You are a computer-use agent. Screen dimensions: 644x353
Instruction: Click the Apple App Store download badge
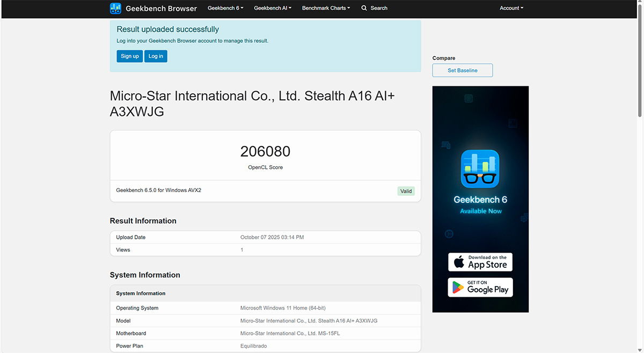480,262
